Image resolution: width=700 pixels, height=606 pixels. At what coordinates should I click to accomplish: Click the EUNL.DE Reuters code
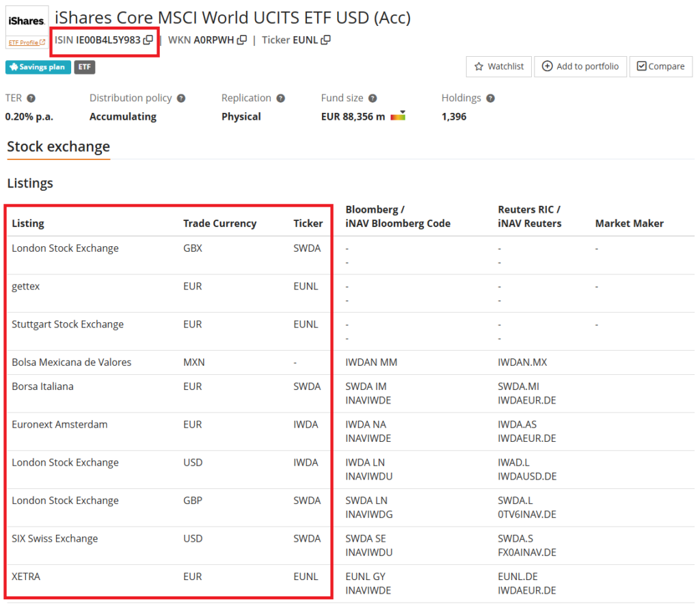[517, 577]
